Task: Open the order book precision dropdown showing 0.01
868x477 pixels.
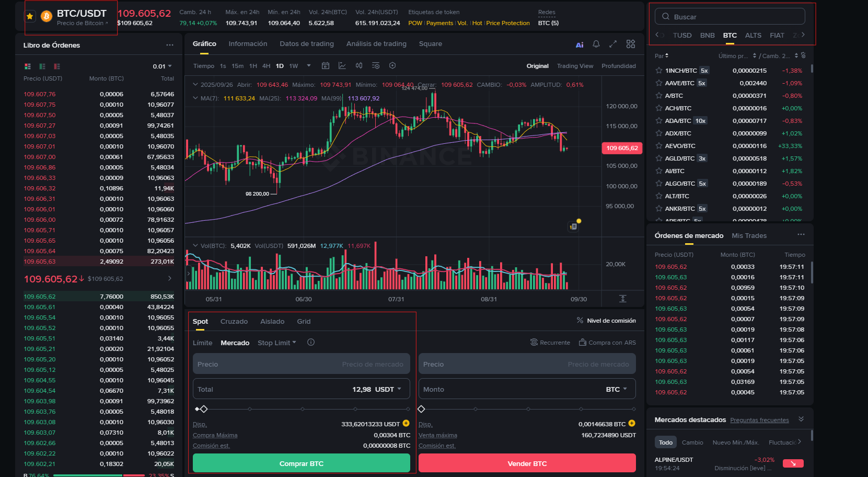Action: click(x=163, y=66)
